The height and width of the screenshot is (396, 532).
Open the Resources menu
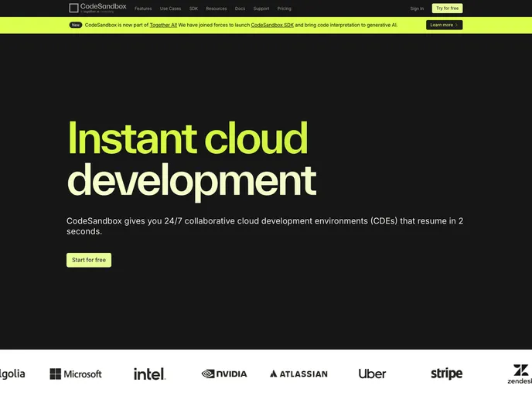tap(217, 9)
